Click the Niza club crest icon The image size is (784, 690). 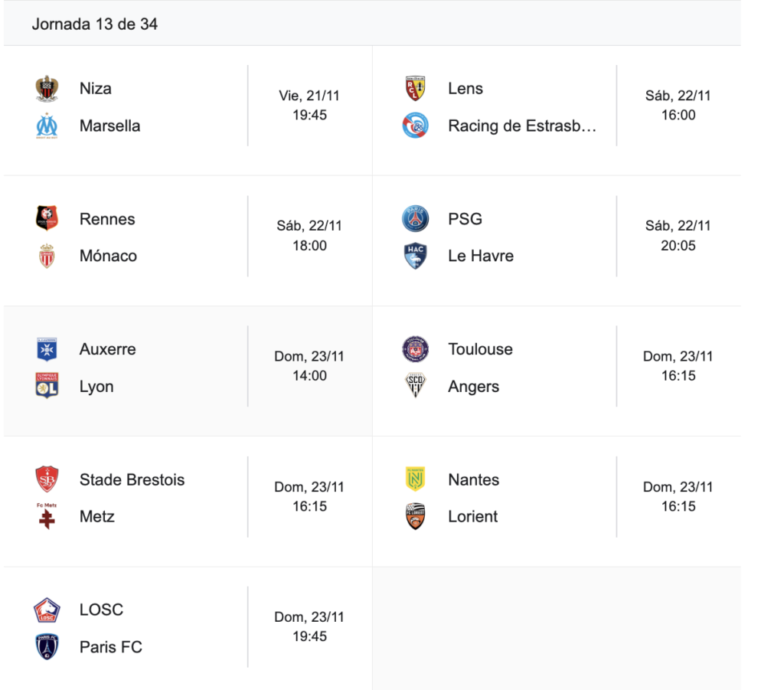tap(47, 89)
